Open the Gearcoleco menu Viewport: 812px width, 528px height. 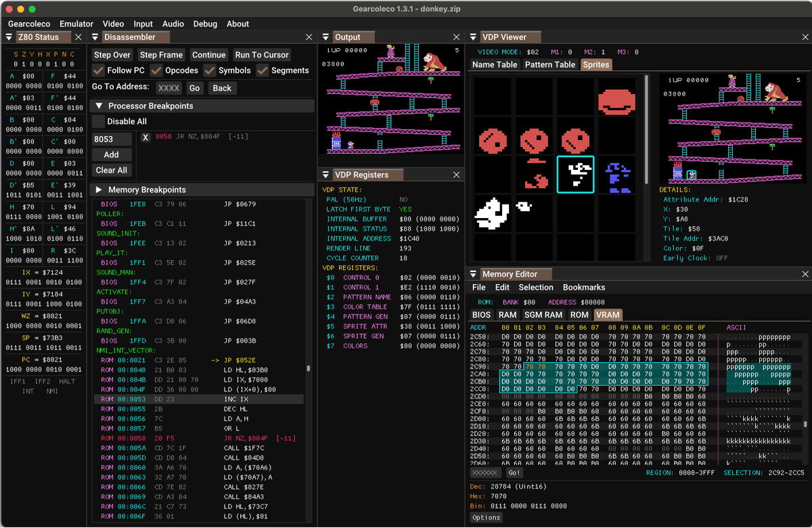click(29, 24)
